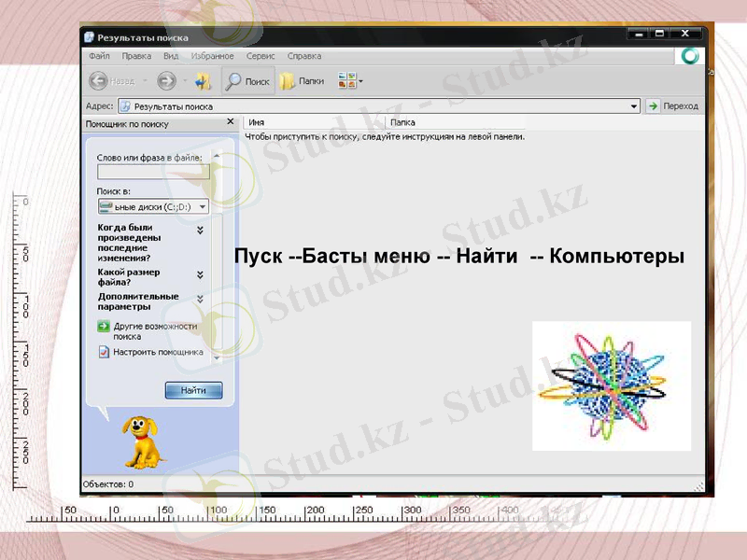Click the Переход green arrow icon
The height and width of the screenshot is (560, 747).
click(653, 105)
